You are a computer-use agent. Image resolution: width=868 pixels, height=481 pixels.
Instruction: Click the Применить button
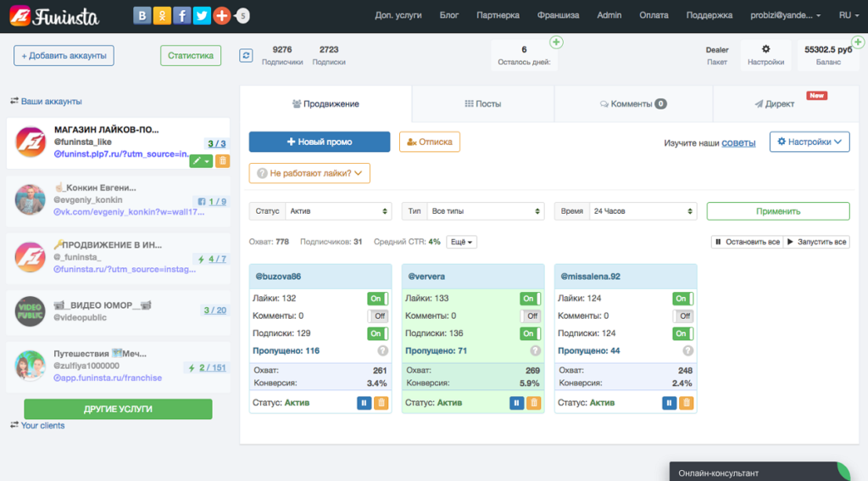pyautogui.click(x=777, y=211)
